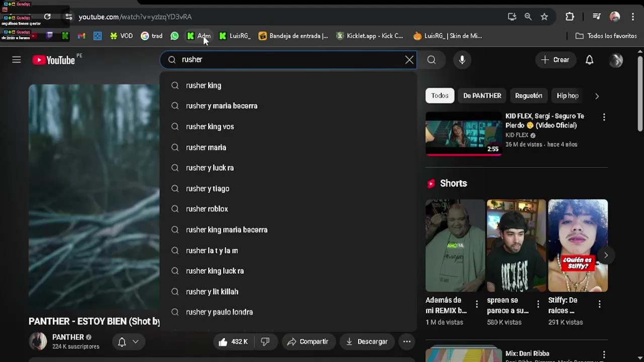Select suggestion rusher king
Screen dimensions: 644x362
coord(288,85)
